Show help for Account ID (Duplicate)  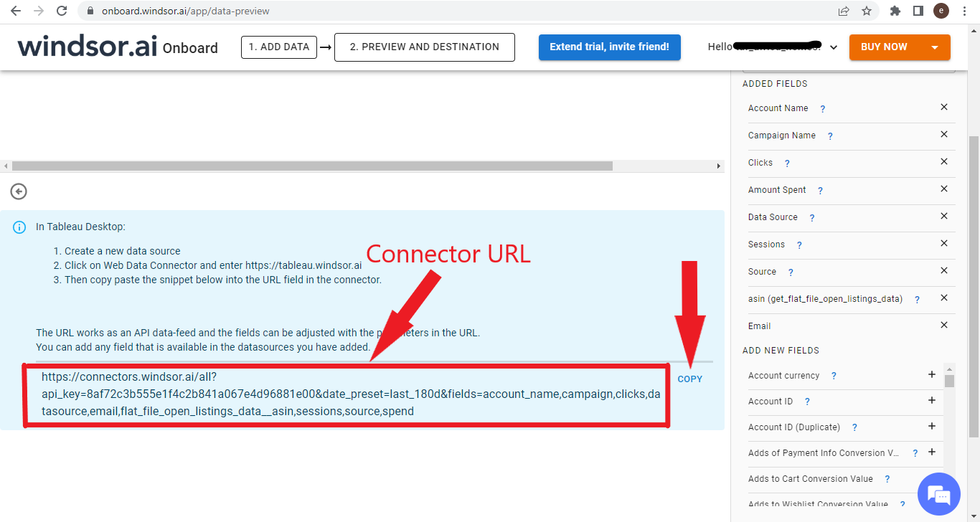[854, 427]
